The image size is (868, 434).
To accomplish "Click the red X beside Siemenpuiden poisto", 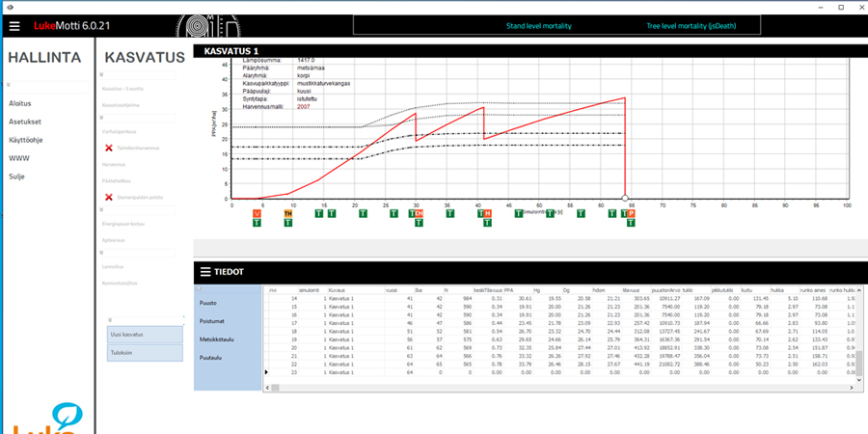I will coord(109,197).
